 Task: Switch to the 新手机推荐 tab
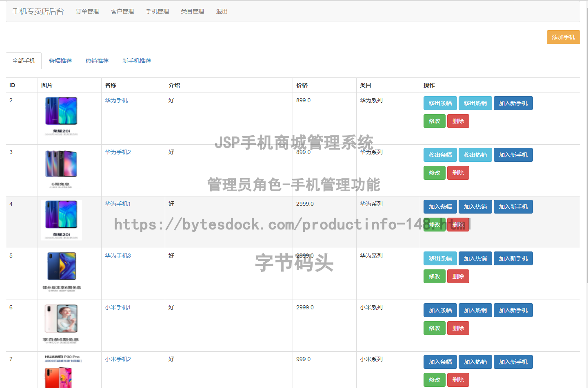(137, 61)
